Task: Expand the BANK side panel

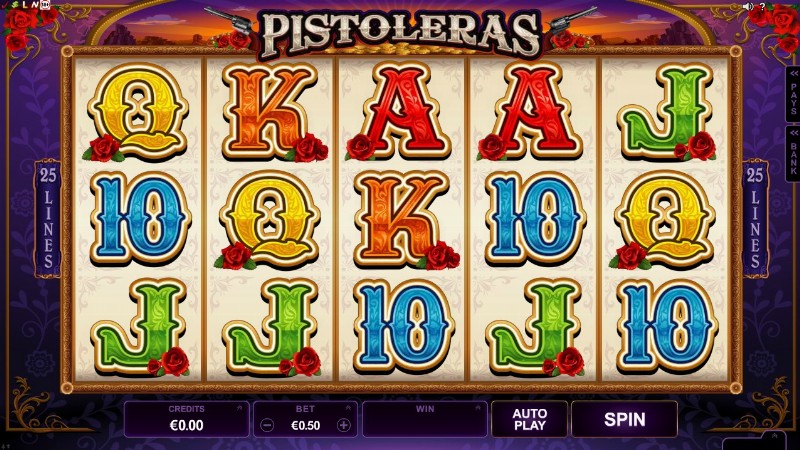Action: tap(793, 154)
